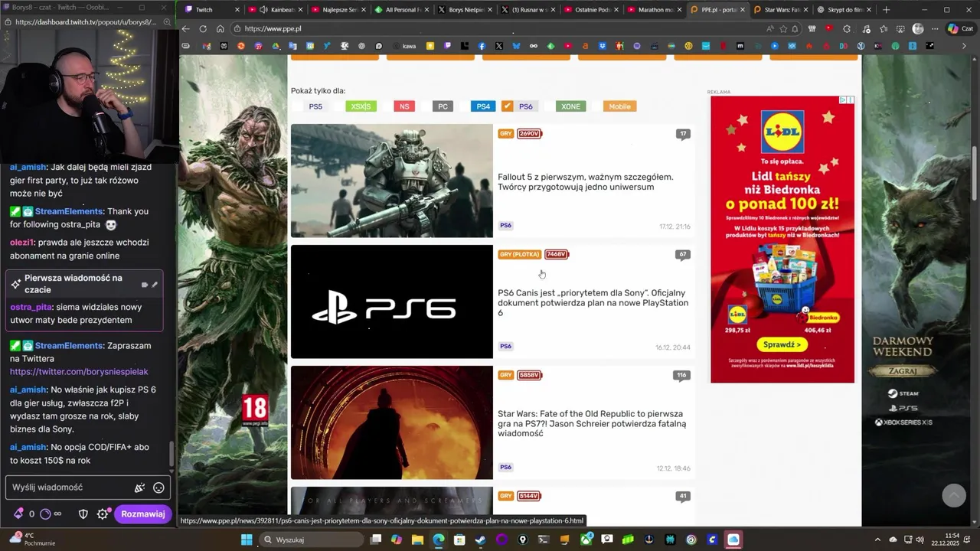Switch to the Twitch browser tab
The height and width of the screenshot is (551, 980).
tap(211, 10)
